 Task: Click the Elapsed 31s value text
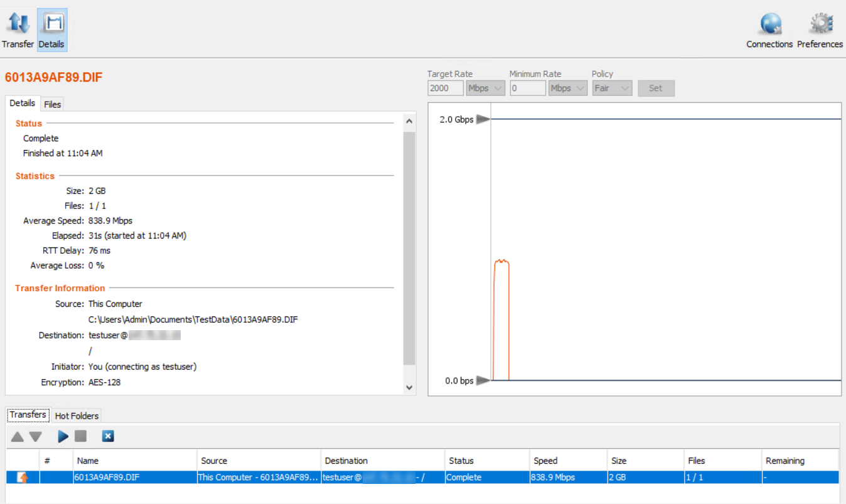(137, 235)
